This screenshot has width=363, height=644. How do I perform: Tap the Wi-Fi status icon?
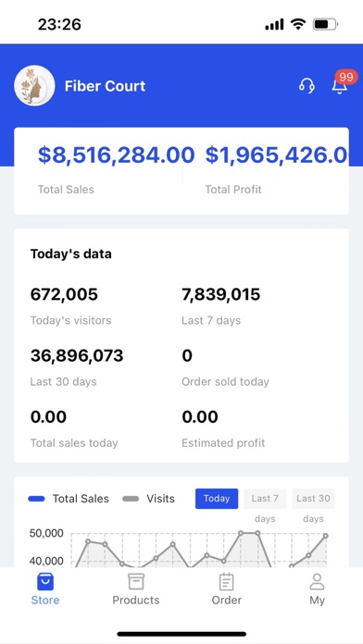tap(297, 24)
